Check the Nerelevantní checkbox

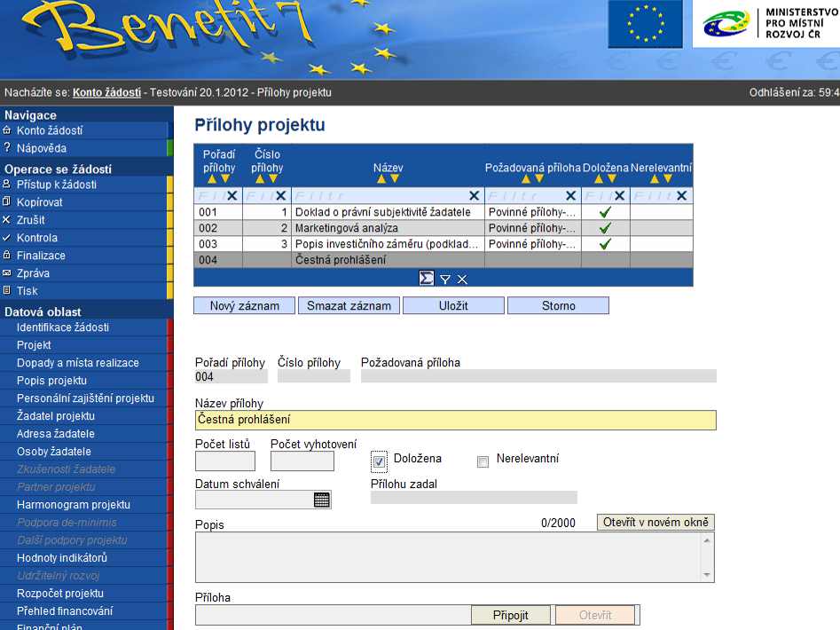click(x=483, y=461)
